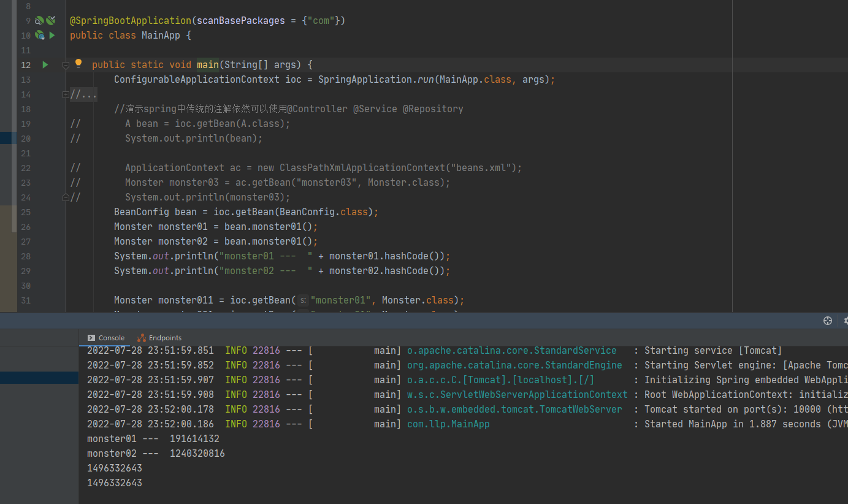
Task: Click the main method name on line 12
Action: coord(208,65)
